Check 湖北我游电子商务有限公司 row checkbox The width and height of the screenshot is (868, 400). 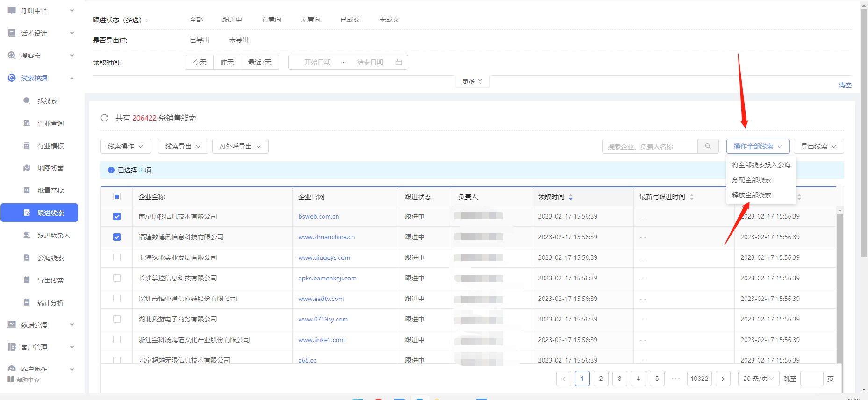coord(117,319)
